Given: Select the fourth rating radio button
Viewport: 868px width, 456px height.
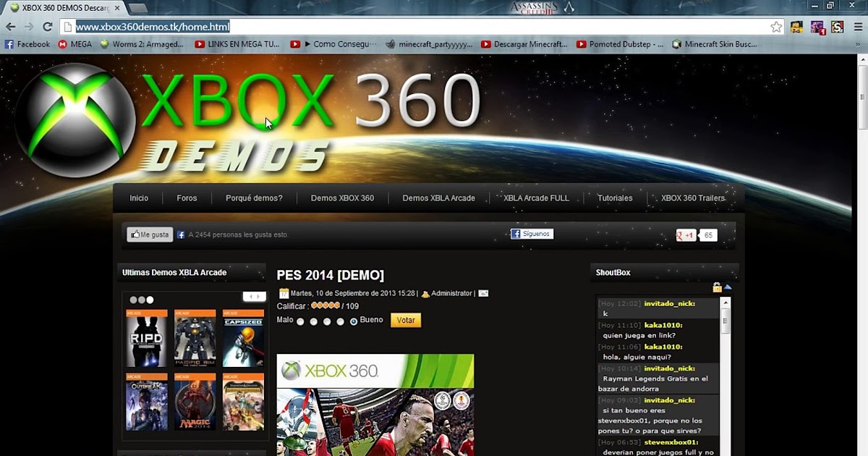Looking at the screenshot, I should (340, 321).
